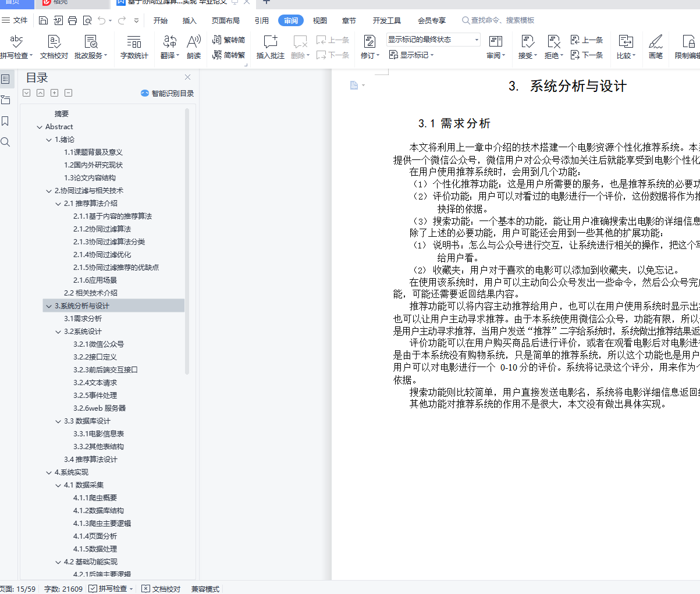Collapse 2.1 推荐算法介绍 node
Viewport: 700px width, 594px height.
58,204
